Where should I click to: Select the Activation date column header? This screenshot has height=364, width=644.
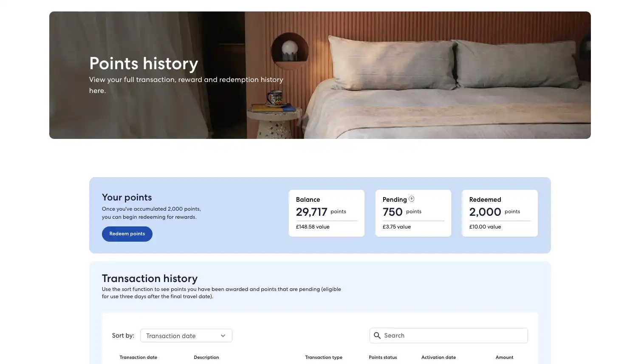point(438,358)
